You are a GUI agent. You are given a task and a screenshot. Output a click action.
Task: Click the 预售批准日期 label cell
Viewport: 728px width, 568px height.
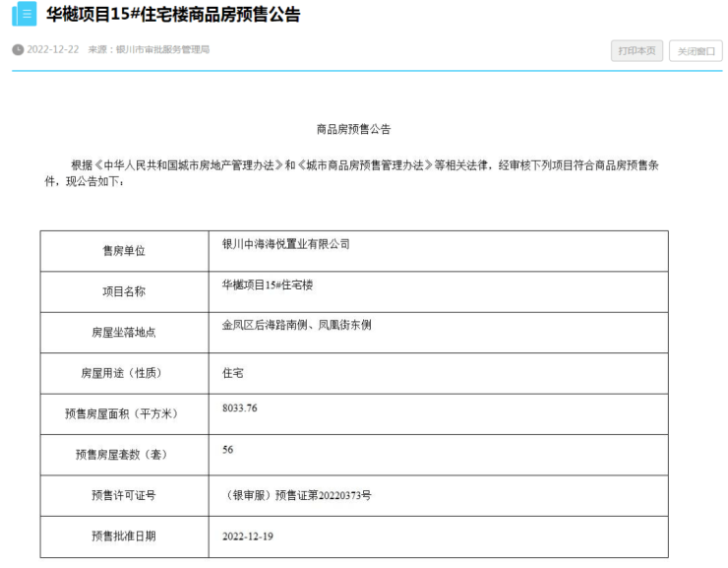(124, 536)
